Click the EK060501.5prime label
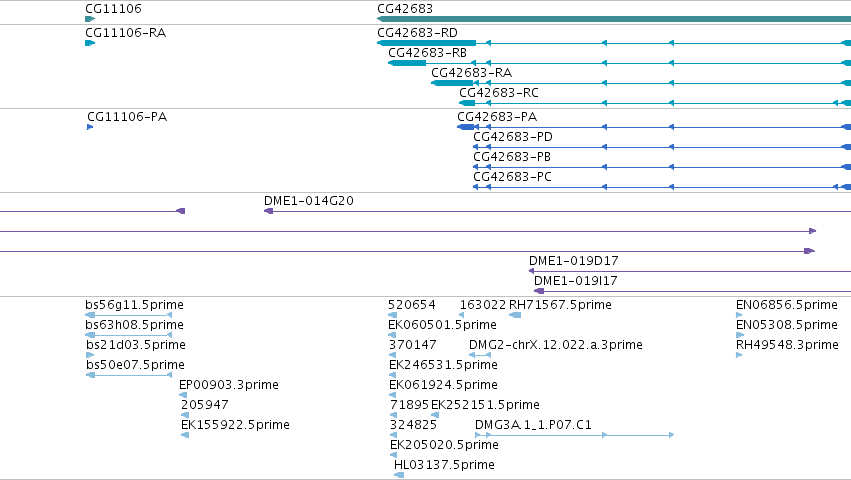The height and width of the screenshot is (480, 851). pos(442,325)
